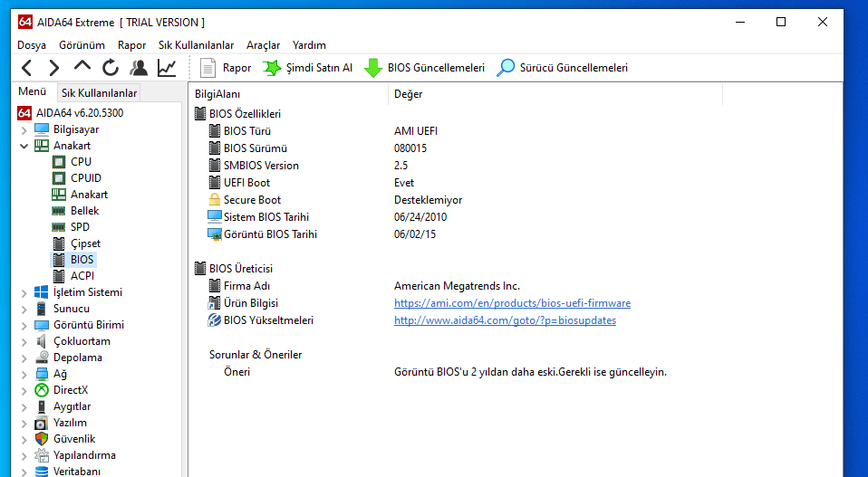Expand the Bilgisayar tree node
This screenshot has width=868, height=477.
coord(24,130)
